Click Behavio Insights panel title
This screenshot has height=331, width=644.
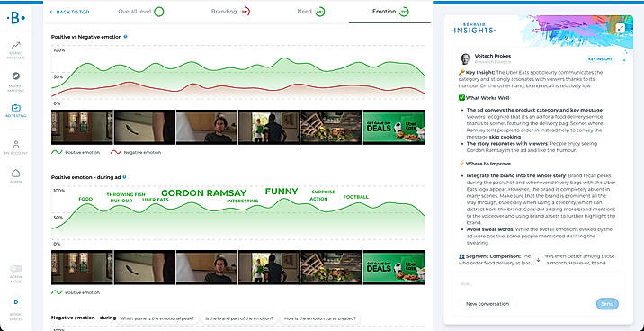click(473, 29)
